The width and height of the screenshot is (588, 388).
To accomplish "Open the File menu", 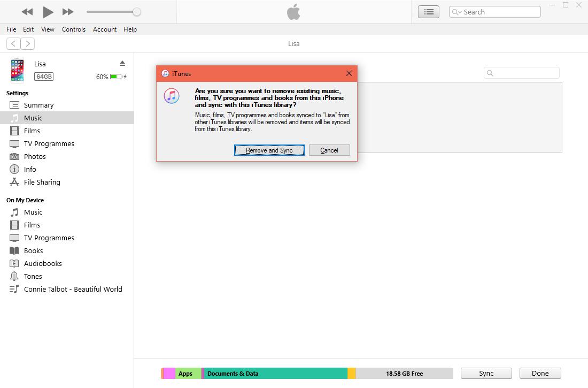I will (11, 29).
